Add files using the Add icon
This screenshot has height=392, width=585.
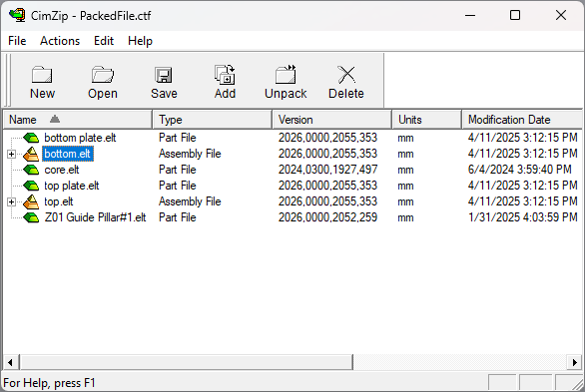pyautogui.click(x=225, y=74)
